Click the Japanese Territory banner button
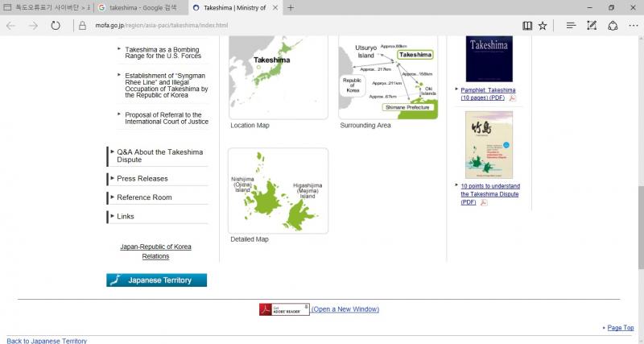The height and width of the screenshot is (344, 644). pos(156,280)
